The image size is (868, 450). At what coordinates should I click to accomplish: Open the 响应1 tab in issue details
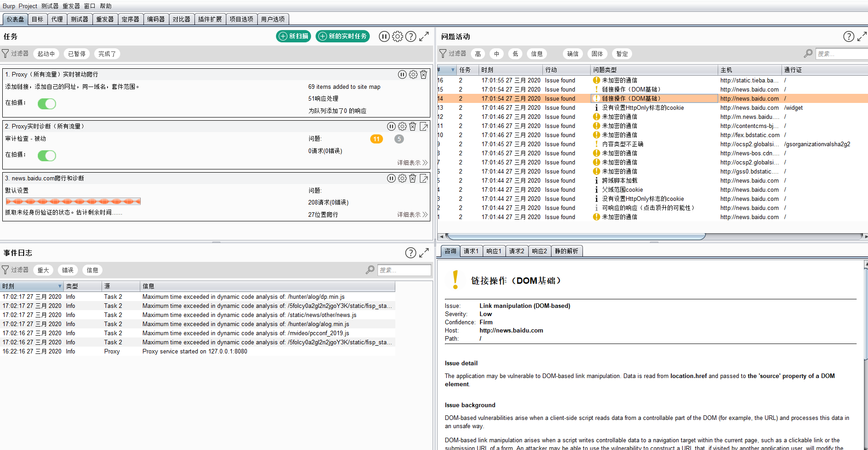tap(494, 251)
